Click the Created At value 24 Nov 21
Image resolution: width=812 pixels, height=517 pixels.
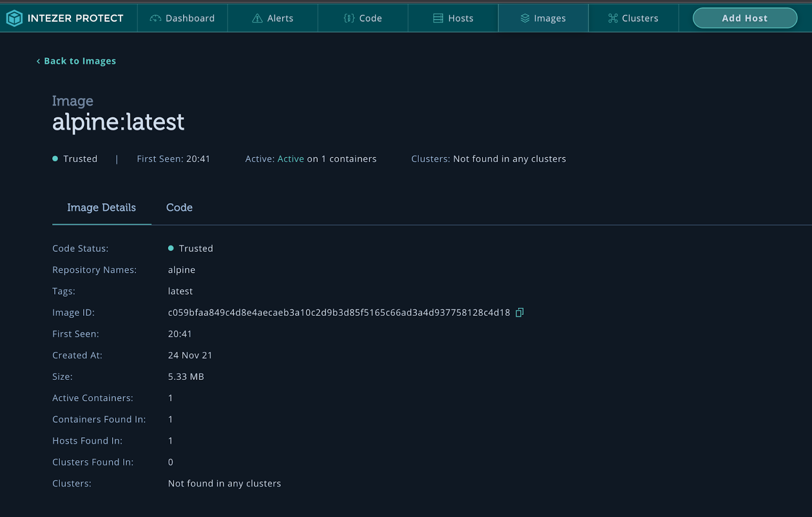tap(190, 356)
